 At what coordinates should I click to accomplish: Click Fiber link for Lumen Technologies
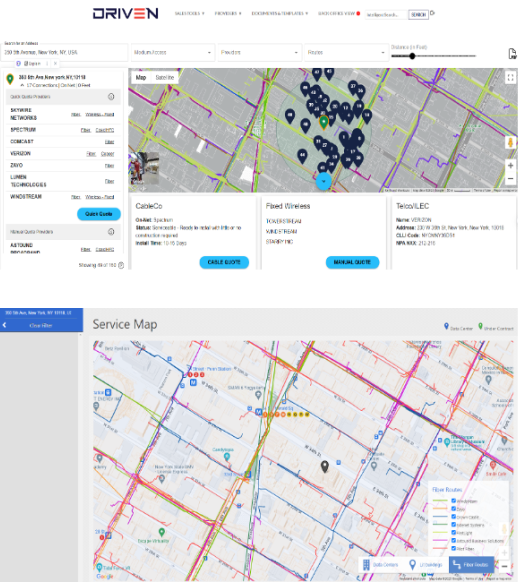click(109, 181)
